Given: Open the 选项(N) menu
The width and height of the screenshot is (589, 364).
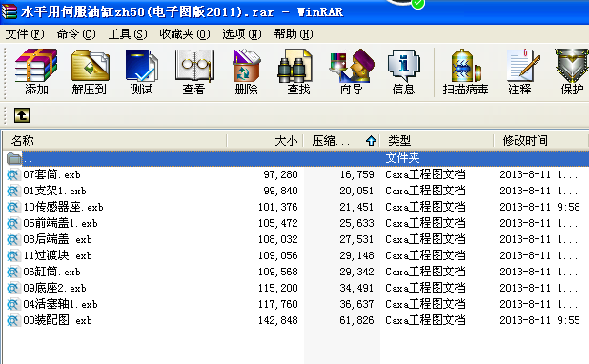Looking at the screenshot, I should (x=242, y=34).
